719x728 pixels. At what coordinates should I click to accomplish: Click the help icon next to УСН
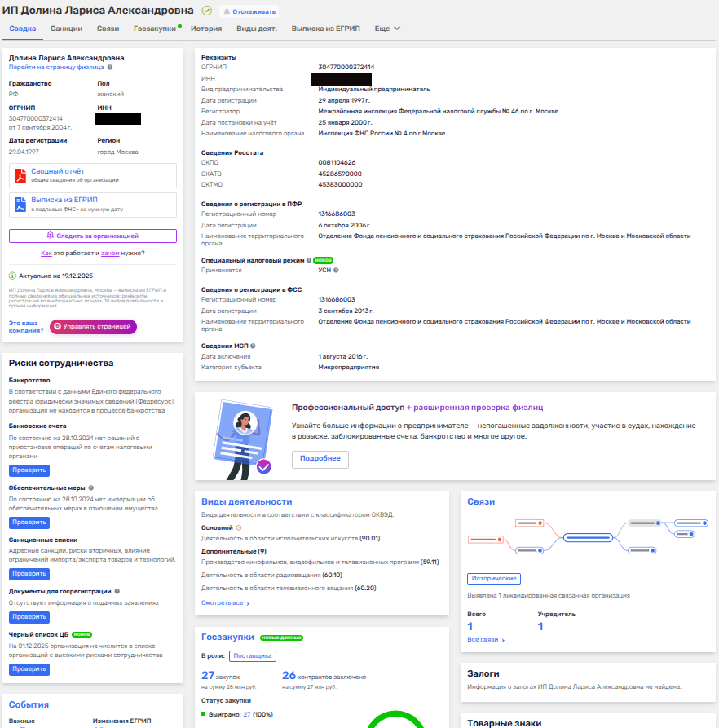(336, 270)
